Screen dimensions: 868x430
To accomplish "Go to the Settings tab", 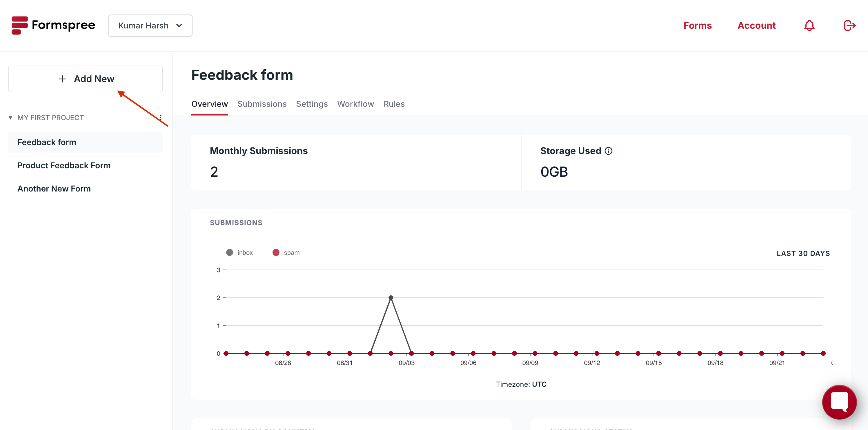I will [x=312, y=104].
